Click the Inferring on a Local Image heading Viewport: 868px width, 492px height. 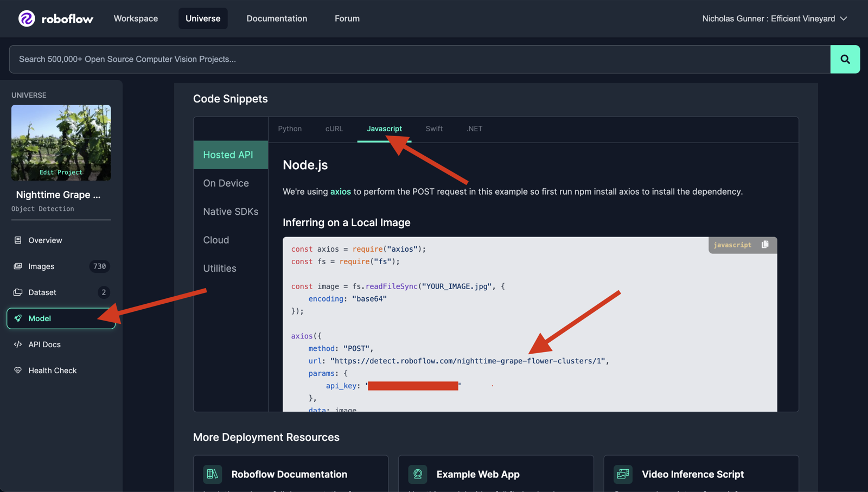346,222
